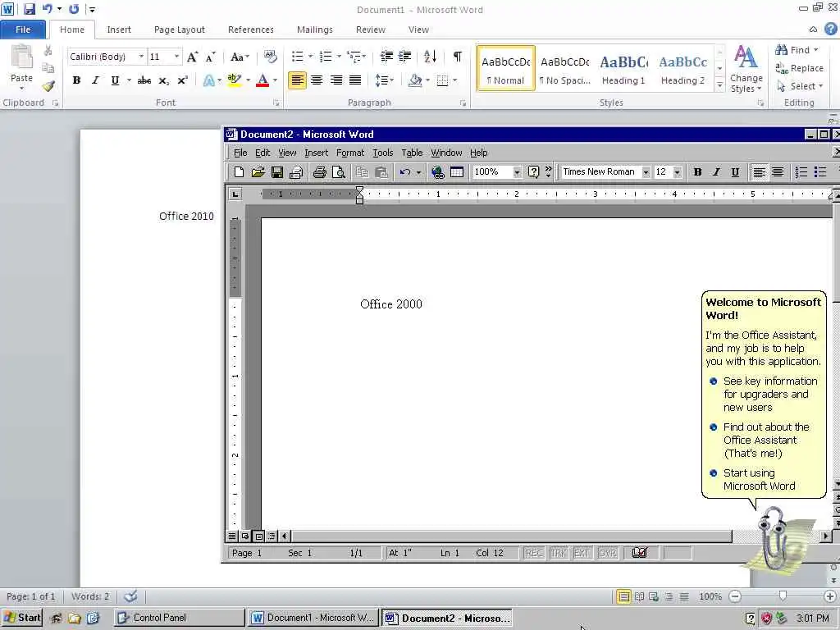Click Numbering list icon in Word 2000 toolbar

801,172
